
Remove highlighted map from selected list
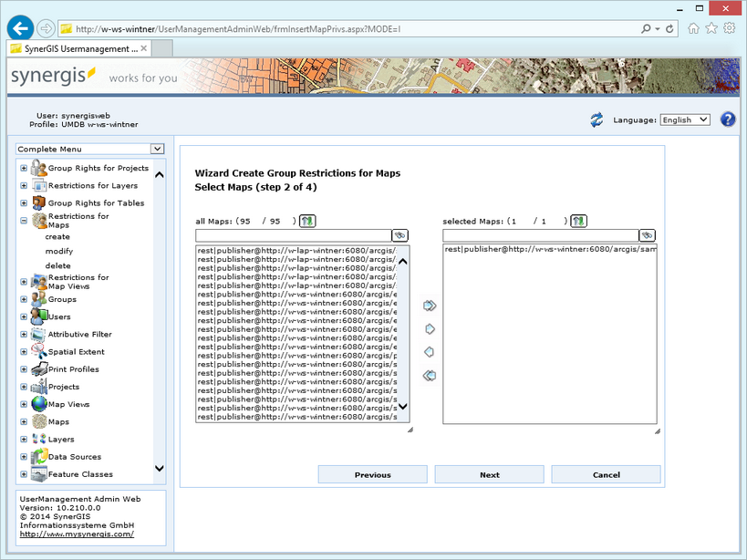pyautogui.click(x=429, y=352)
